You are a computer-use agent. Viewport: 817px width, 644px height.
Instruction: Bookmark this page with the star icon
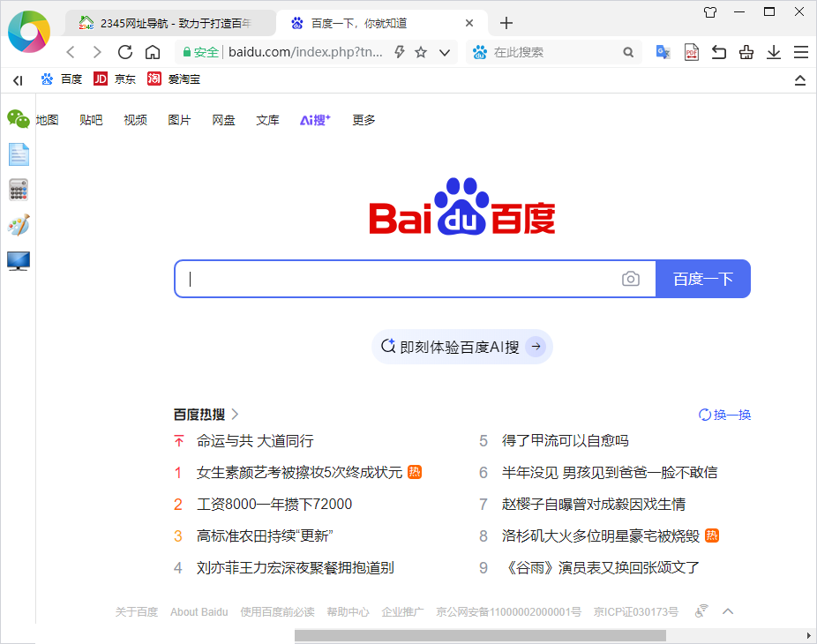click(x=421, y=52)
